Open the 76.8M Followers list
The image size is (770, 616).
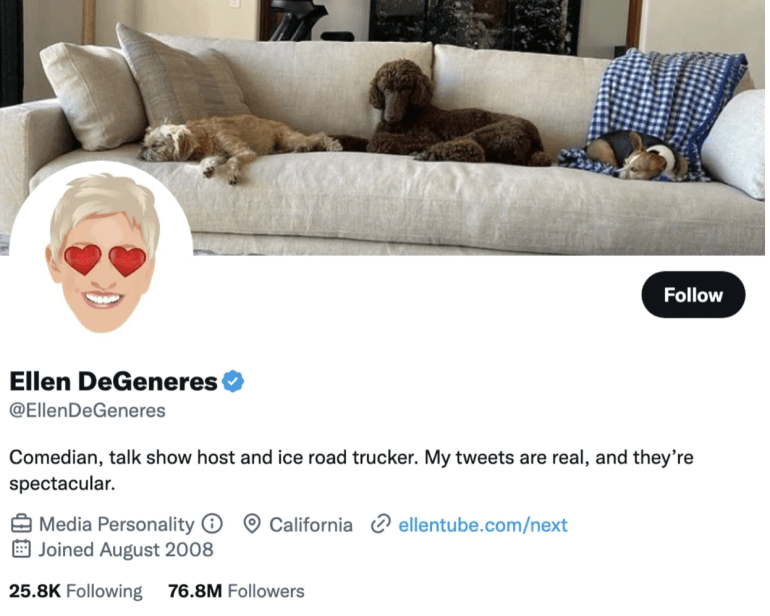point(236,591)
